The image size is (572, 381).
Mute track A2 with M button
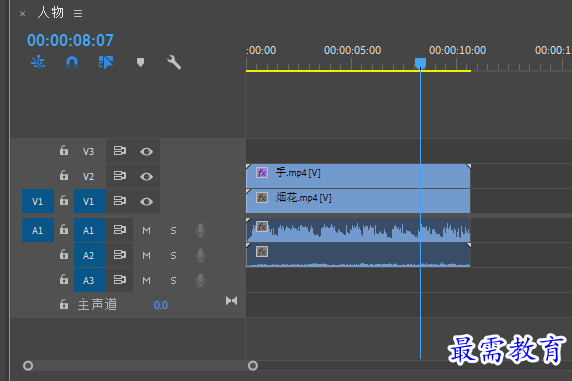tap(146, 255)
